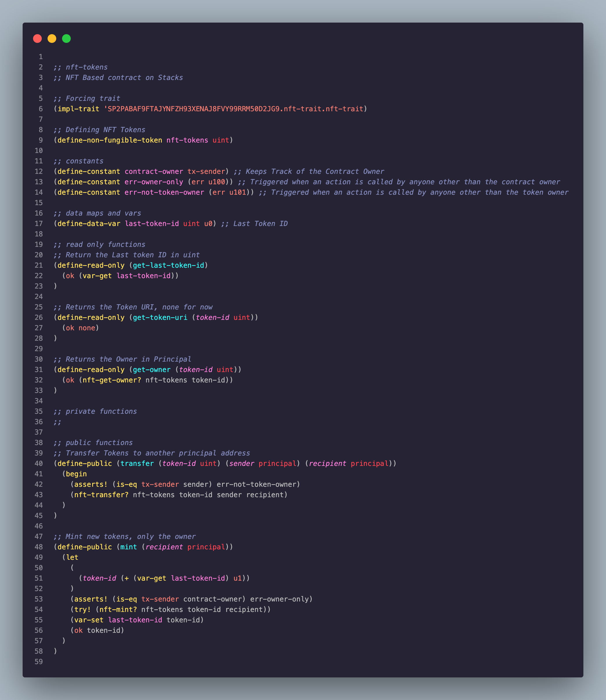Click the comment ";; read only functions"
The width and height of the screenshot is (606, 700).
(99, 245)
